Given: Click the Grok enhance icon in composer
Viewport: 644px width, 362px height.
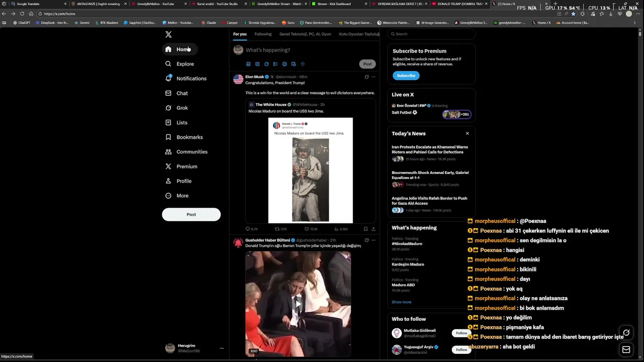Looking at the screenshot, I should (x=266, y=64).
